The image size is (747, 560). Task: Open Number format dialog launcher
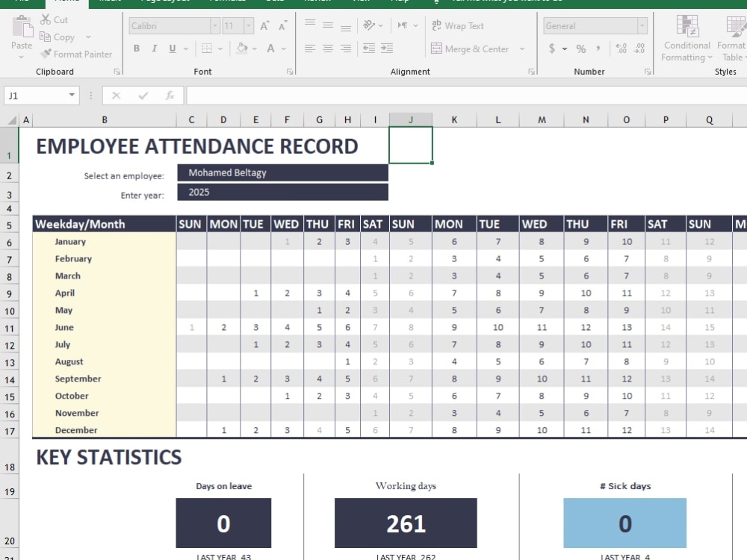[648, 72]
